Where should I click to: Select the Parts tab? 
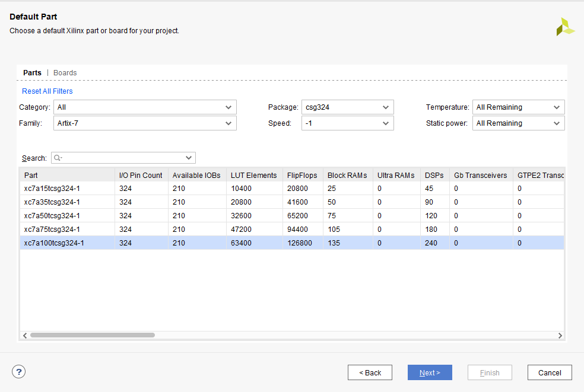click(x=32, y=73)
